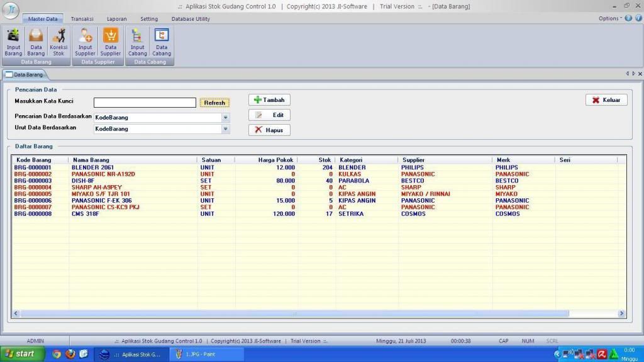Click the red antivirus tray icon
The width and height of the screenshot is (644, 362).
tap(602, 354)
